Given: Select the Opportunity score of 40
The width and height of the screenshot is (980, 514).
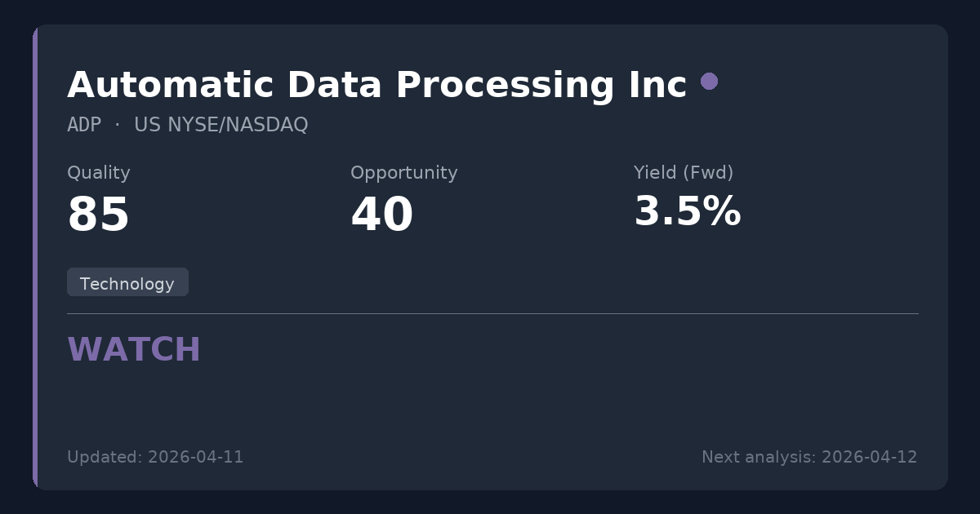Looking at the screenshot, I should coord(381,215).
